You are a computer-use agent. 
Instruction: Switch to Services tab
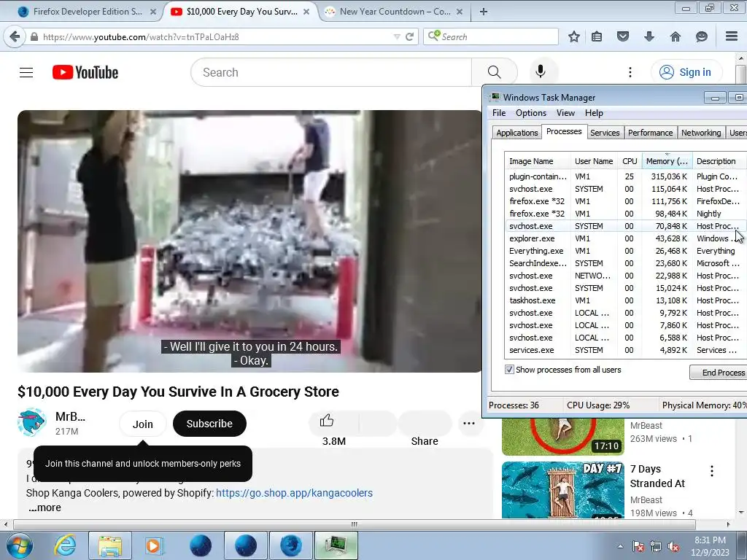(x=605, y=133)
